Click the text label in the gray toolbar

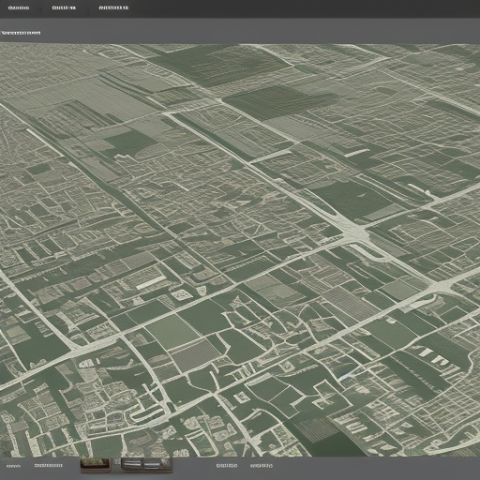tap(21, 33)
